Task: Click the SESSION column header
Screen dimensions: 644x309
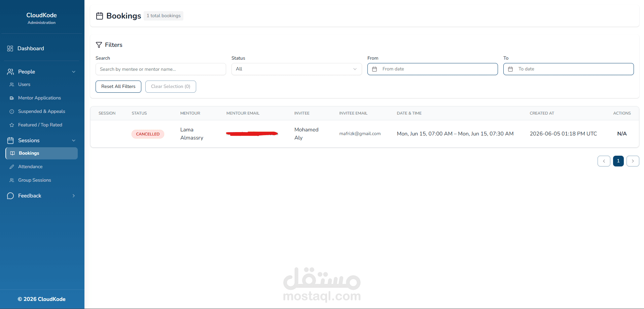Action: click(x=107, y=113)
